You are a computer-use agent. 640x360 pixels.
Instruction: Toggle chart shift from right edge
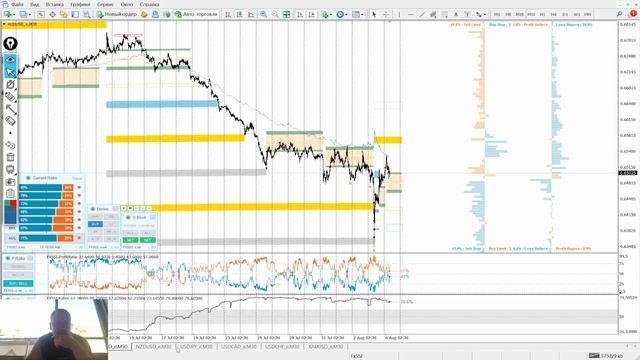tap(311, 14)
